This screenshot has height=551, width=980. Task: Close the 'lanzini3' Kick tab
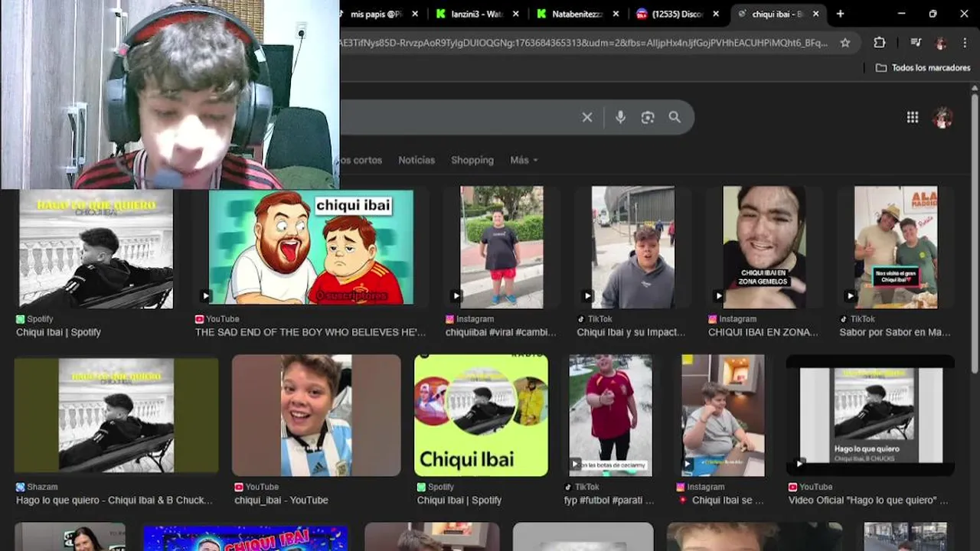[x=515, y=14]
